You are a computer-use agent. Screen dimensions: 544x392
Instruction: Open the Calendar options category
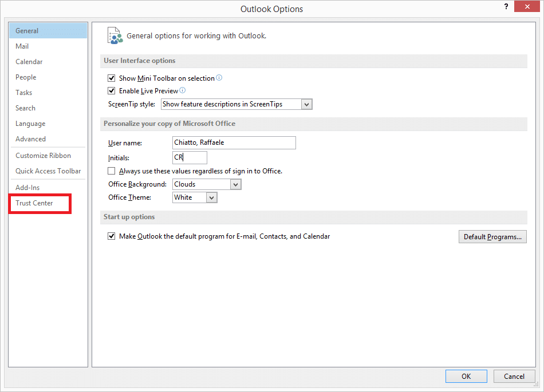click(x=48, y=62)
